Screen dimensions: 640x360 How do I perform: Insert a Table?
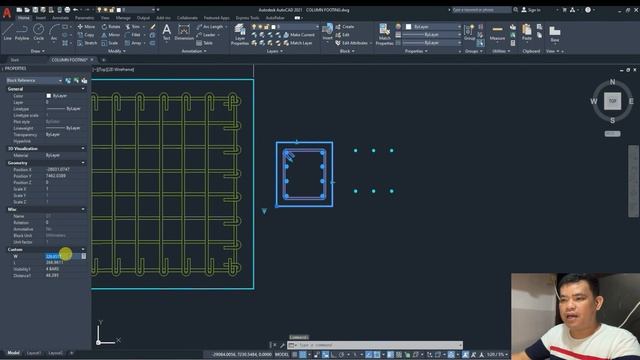204,43
